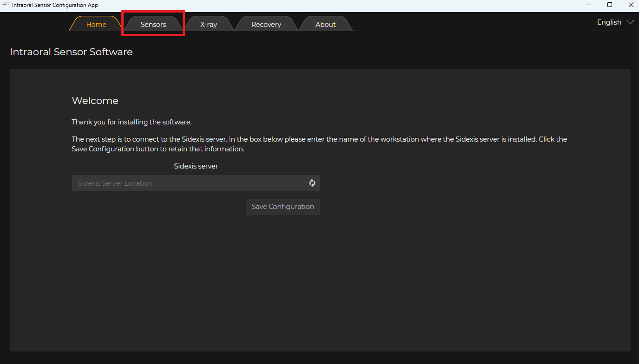The image size is (639, 364).
Task: Show the About tab
Action: (x=325, y=24)
